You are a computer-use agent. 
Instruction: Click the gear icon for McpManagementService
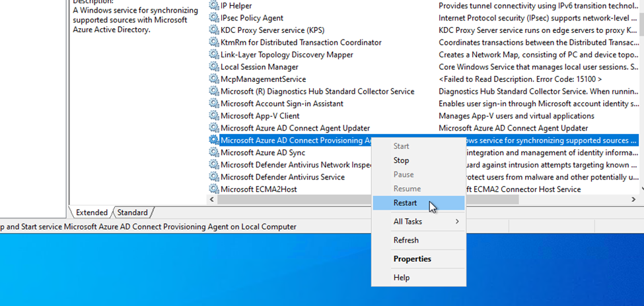coord(213,79)
